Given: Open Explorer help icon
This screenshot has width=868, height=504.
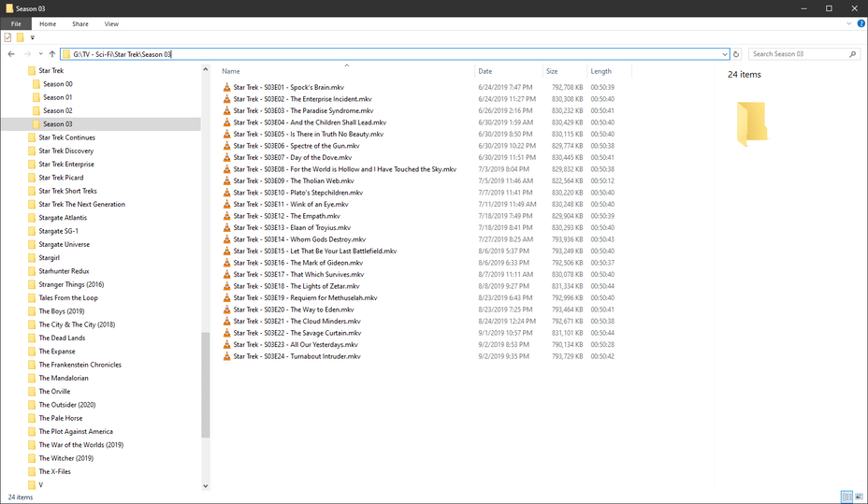Looking at the screenshot, I should (861, 23).
